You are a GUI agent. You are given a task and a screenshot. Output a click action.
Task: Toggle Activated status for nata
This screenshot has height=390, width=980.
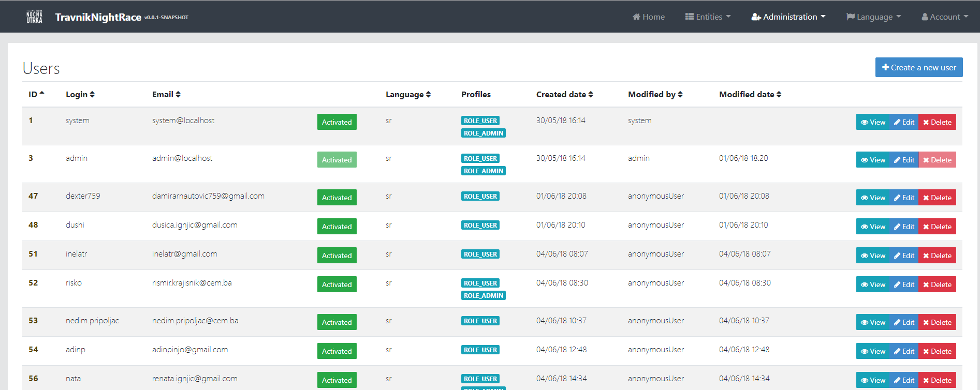coord(337,380)
